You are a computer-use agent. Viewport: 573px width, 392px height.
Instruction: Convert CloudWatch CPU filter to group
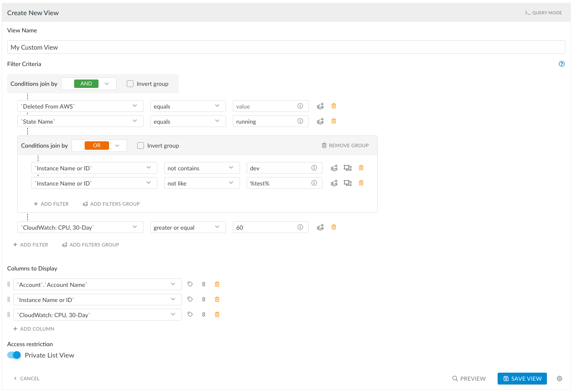click(320, 227)
